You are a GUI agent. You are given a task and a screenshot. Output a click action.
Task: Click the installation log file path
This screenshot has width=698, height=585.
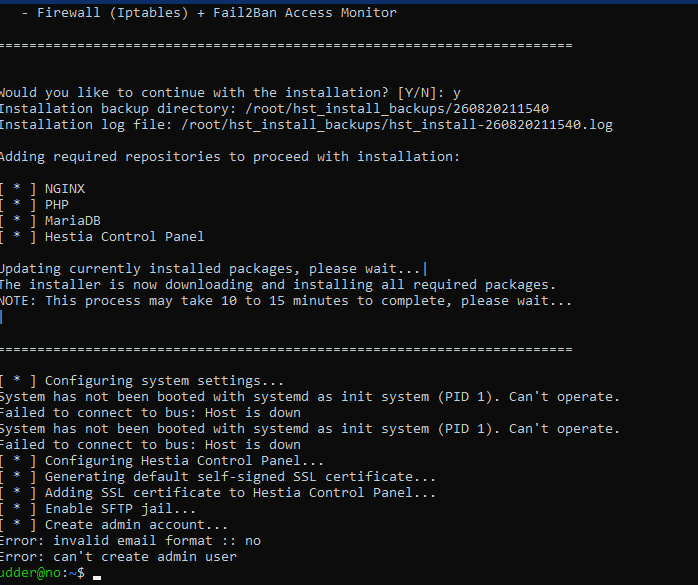point(395,124)
